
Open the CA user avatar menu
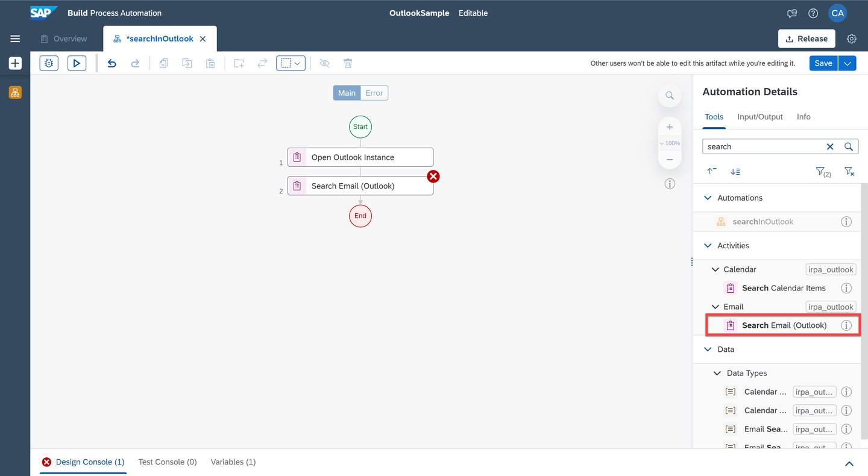(838, 13)
